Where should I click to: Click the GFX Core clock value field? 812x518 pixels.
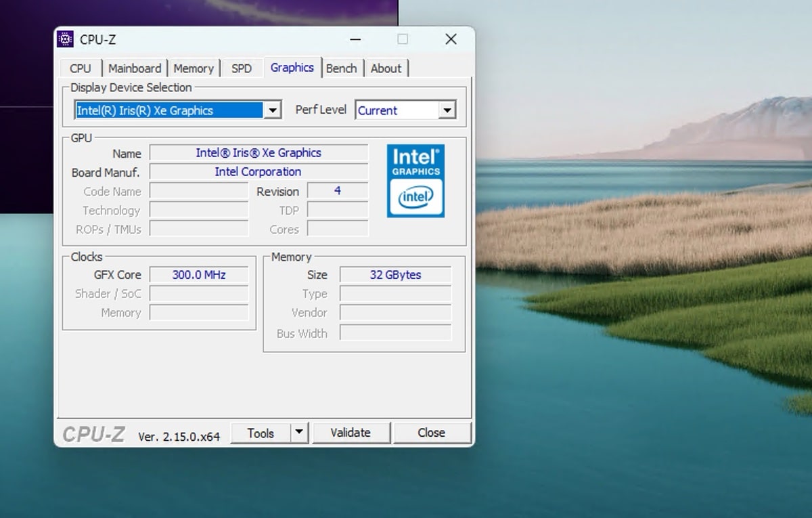click(199, 275)
